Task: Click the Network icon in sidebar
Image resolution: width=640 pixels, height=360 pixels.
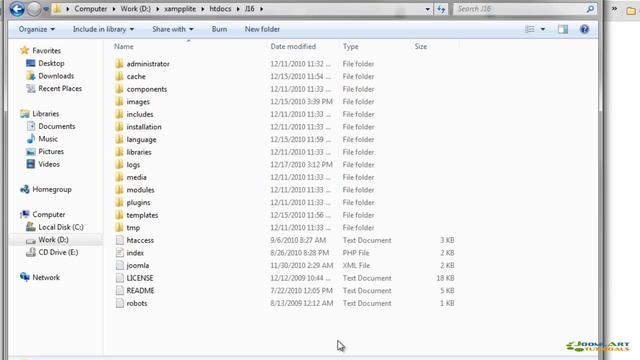Action: click(x=24, y=278)
